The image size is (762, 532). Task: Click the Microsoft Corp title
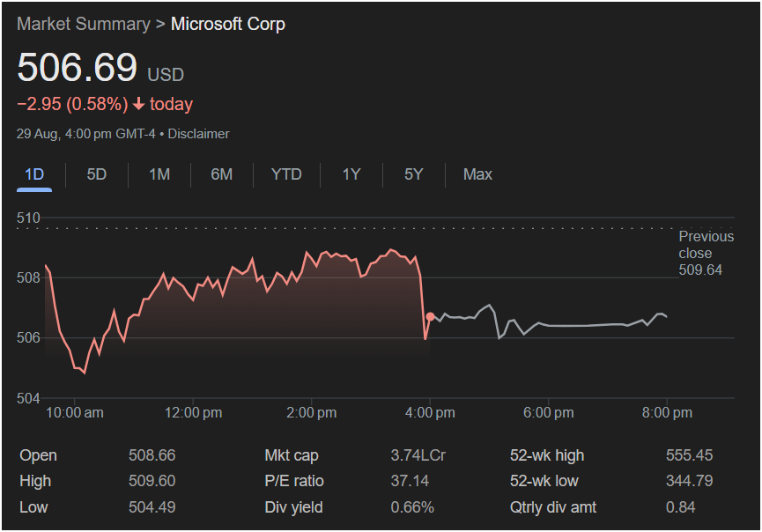227,24
